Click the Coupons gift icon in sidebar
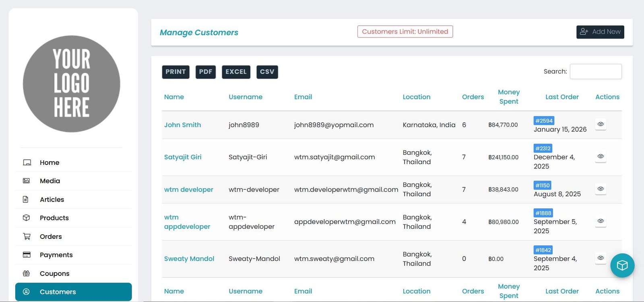Screen dimensions: 644x302 point(27,273)
